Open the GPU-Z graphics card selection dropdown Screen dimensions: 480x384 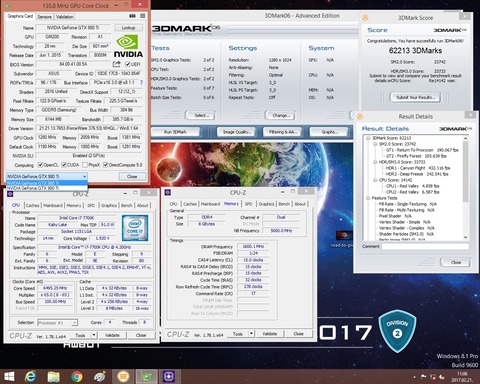(x=47, y=176)
